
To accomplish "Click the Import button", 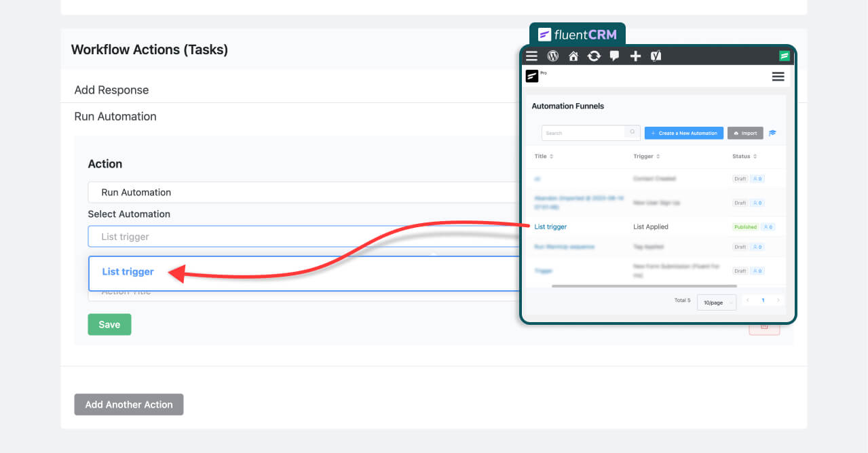I will tap(745, 133).
